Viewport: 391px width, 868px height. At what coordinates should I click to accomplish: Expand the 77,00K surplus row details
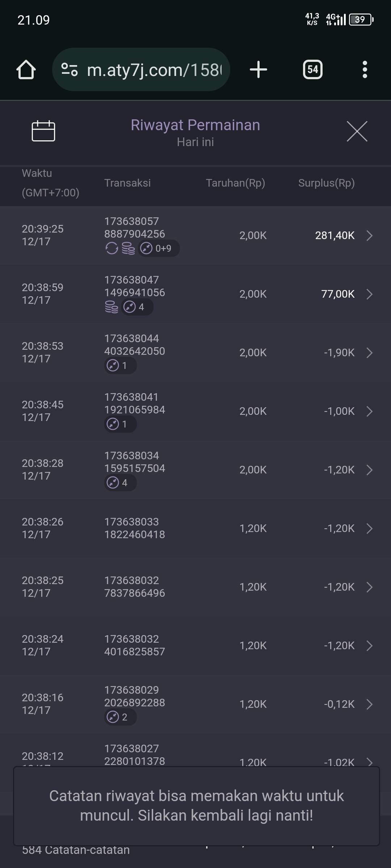(x=369, y=294)
